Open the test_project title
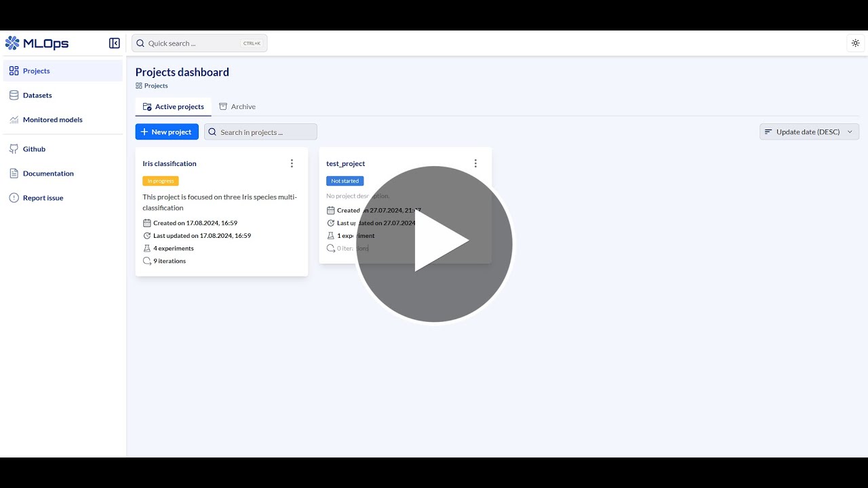 [x=346, y=163]
